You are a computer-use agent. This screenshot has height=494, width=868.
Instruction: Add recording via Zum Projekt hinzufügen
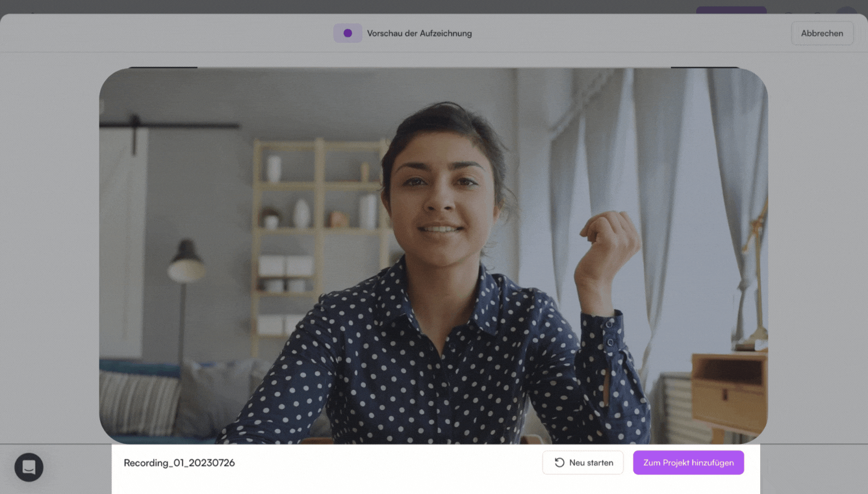pyautogui.click(x=688, y=463)
